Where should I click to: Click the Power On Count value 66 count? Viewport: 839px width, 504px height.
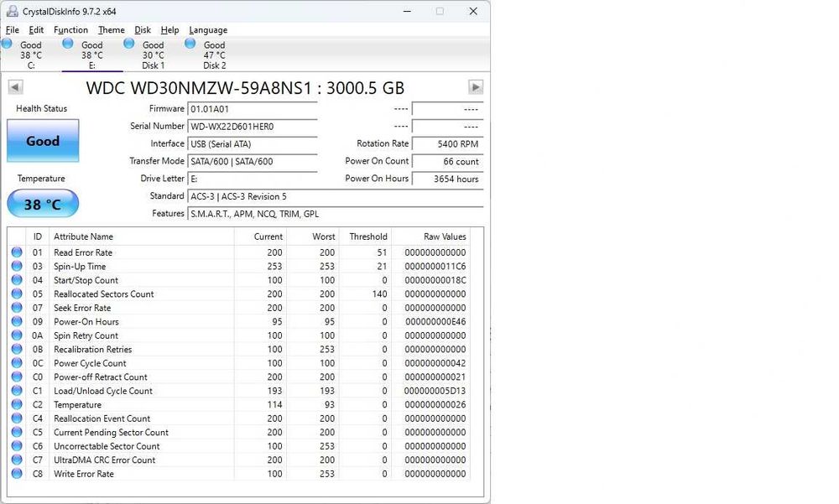tap(448, 162)
